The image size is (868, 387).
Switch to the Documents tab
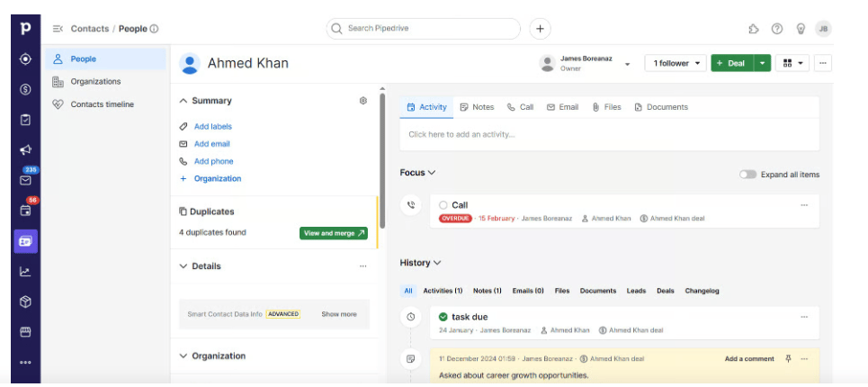661,107
